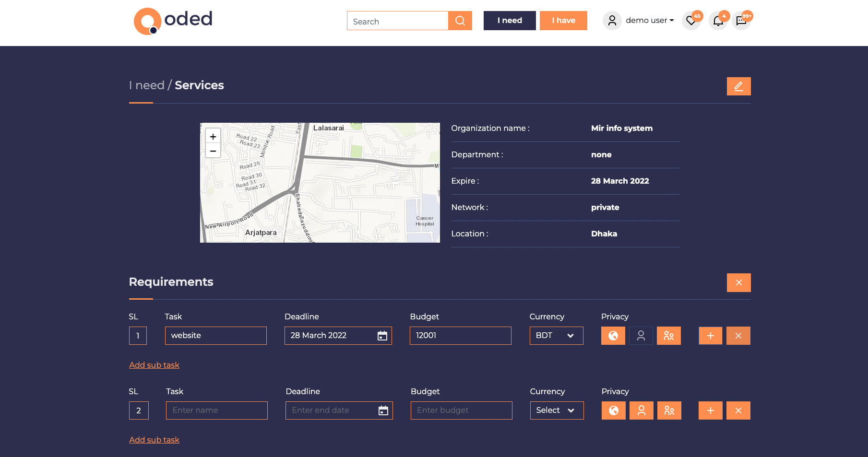Click Add sub task under task 2

pos(154,440)
